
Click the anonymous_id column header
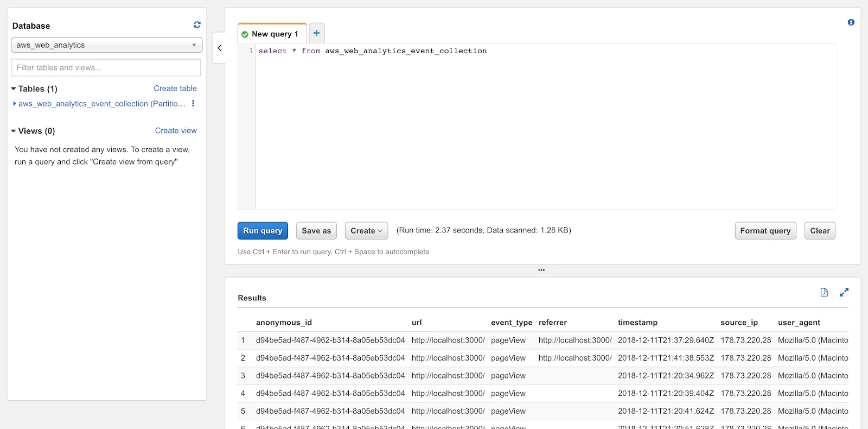[x=284, y=323]
